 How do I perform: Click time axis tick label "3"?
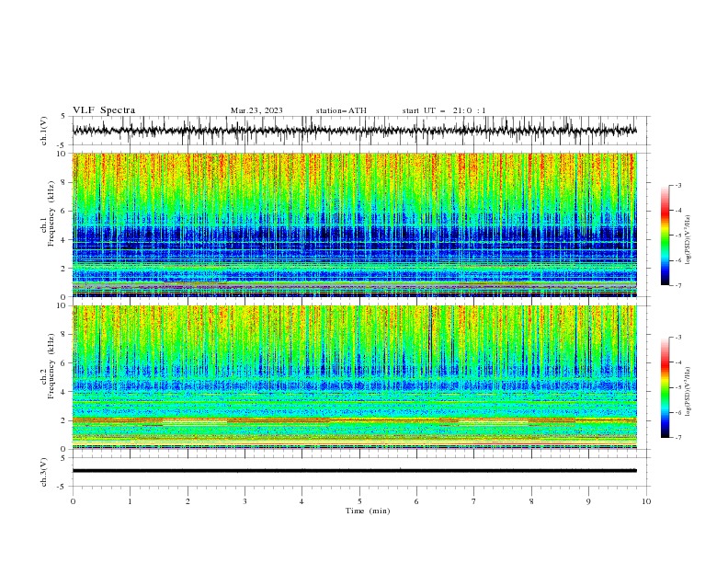[x=245, y=501]
